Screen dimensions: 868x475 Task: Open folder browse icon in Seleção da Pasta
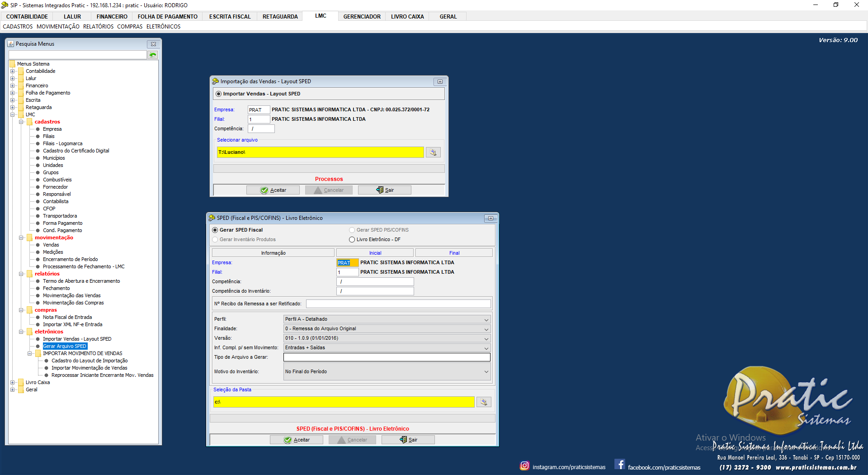(x=484, y=402)
